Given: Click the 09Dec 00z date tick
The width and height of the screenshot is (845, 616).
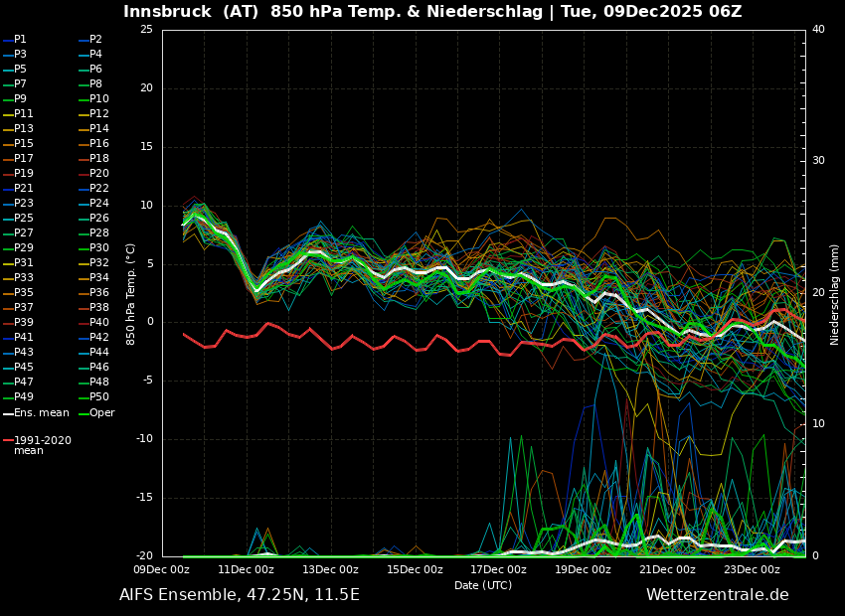Looking at the screenshot, I should (x=162, y=570).
